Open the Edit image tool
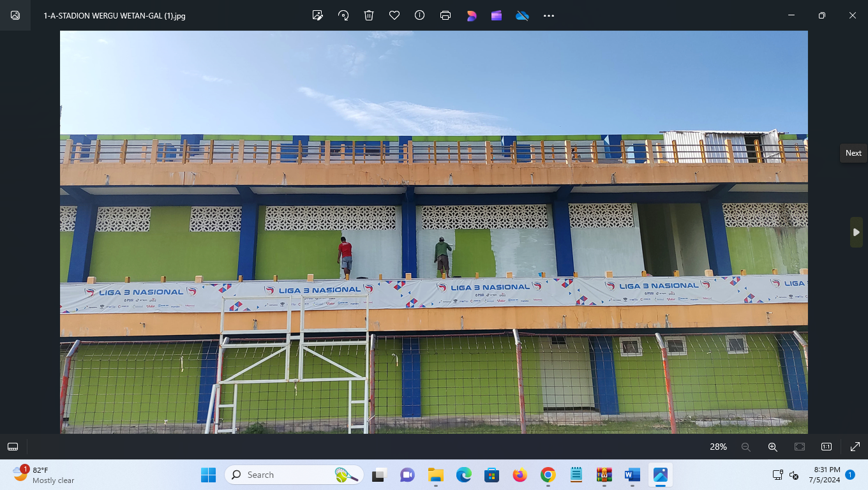The width and height of the screenshot is (868, 490). point(318,15)
